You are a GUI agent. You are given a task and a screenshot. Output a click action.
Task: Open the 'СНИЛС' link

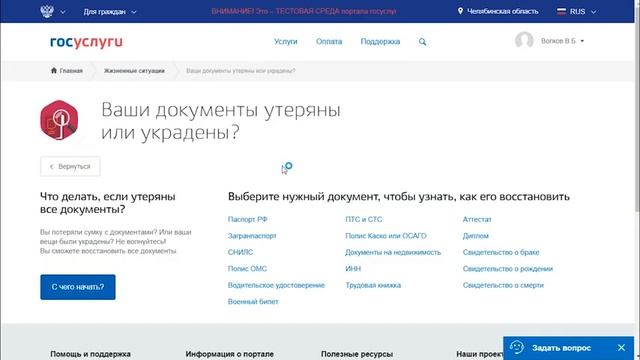pos(240,252)
